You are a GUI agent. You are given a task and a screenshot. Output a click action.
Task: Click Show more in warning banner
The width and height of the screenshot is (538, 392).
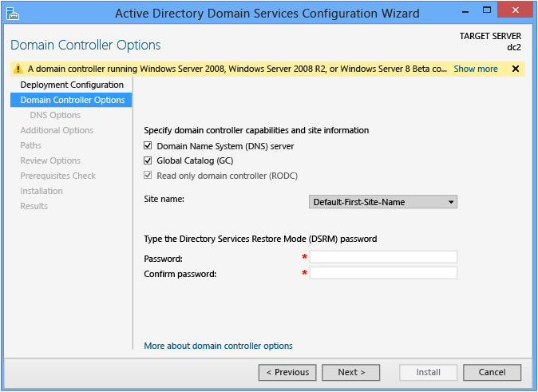476,69
